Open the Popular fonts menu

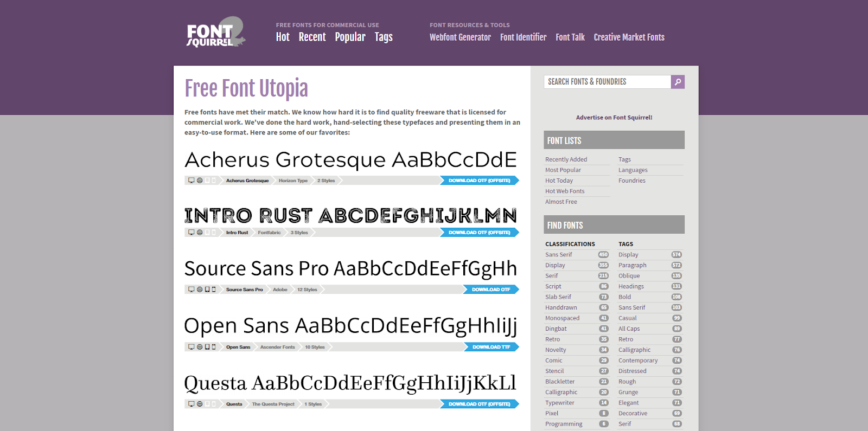coord(350,37)
